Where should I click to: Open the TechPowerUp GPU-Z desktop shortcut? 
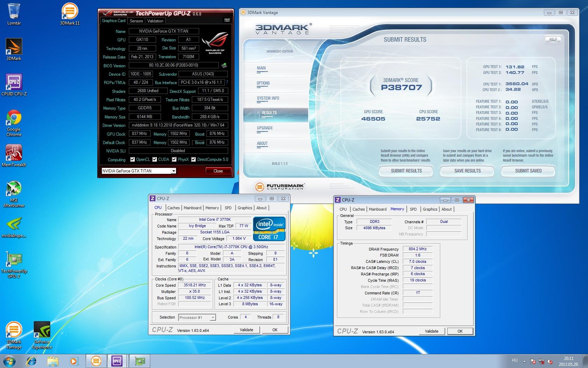14,265
